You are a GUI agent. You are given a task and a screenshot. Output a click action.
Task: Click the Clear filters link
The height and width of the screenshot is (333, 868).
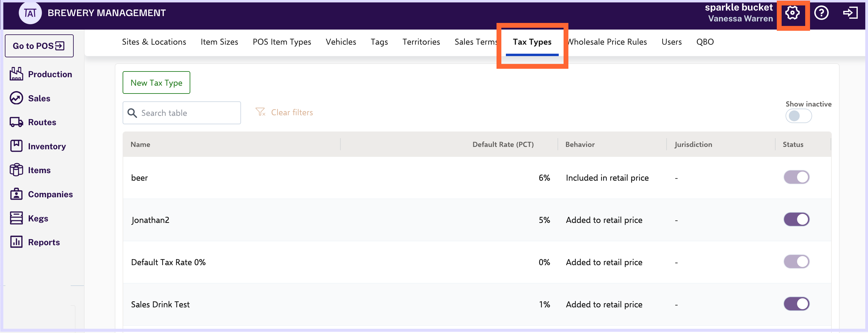coord(292,112)
